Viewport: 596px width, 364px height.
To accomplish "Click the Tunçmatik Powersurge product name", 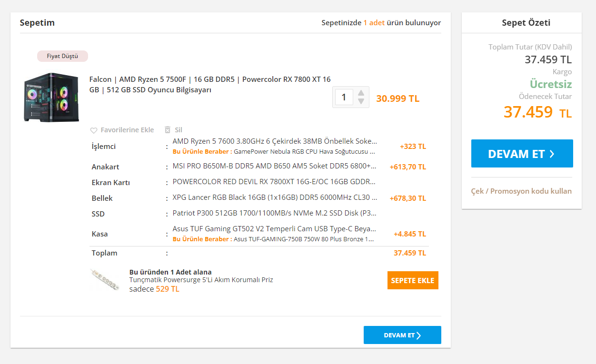I will coord(201,280).
